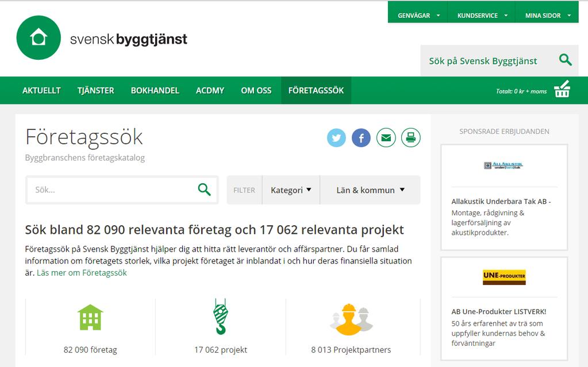Open the 82 090 företag label

click(90, 350)
